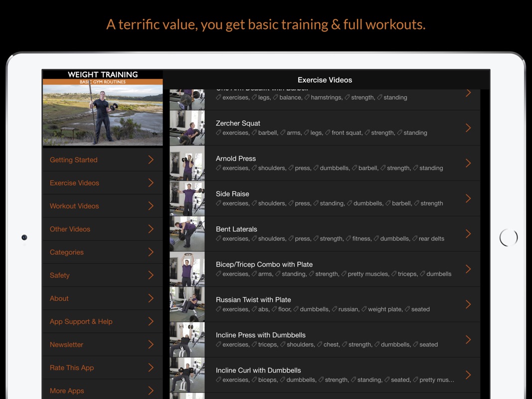
Task: Select Incline Curl with Dumbbells title
Action: tap(258, 370)
